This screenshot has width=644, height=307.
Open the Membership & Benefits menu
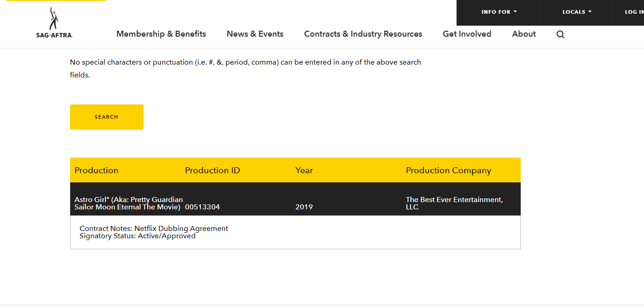coord(161,34)
